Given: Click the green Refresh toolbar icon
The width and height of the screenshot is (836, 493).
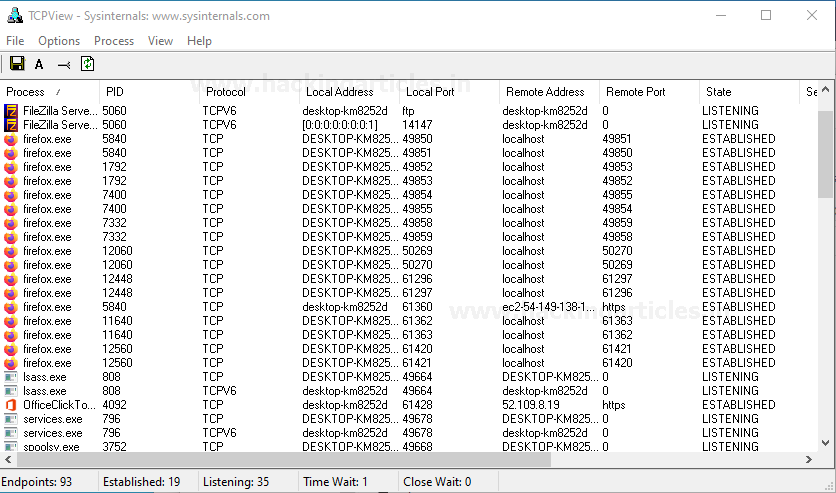Looking at the screenshot, I should pos(87,64).
